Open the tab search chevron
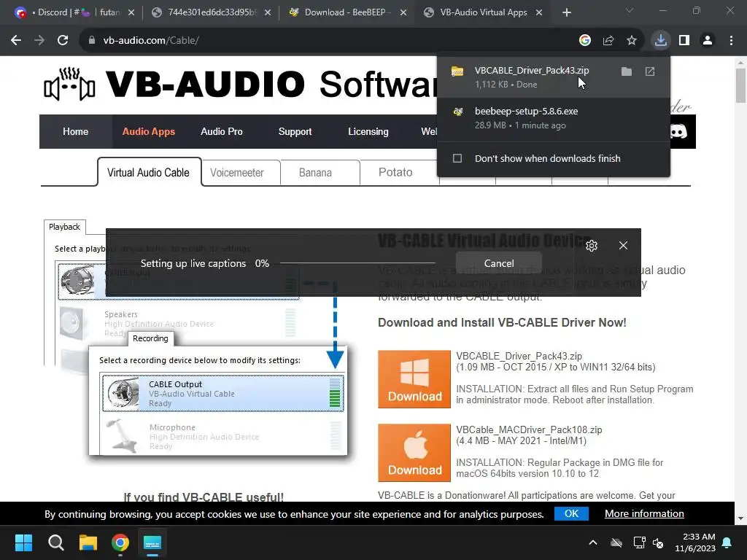This screenshot has width=747, height=560. [x=630, y=10]
